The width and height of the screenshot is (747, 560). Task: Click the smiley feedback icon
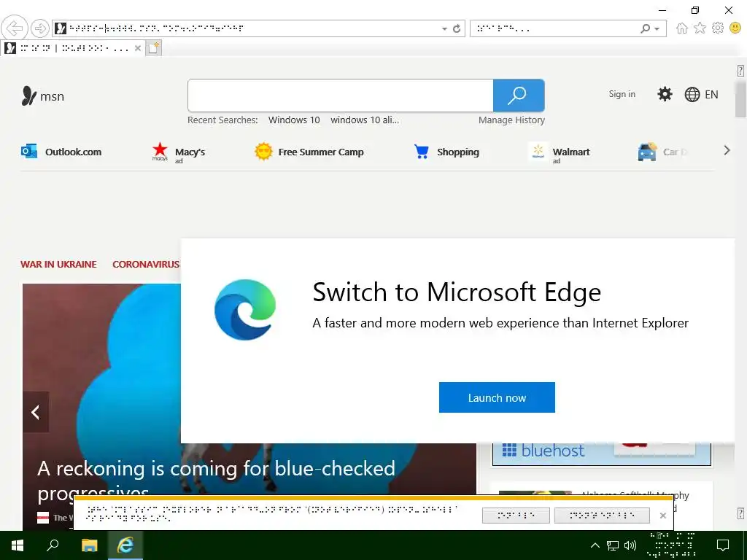(735, 28)
